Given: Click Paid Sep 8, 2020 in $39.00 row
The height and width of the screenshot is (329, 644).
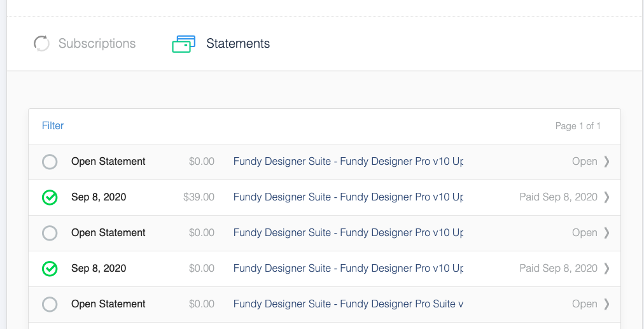Looking at the screenshot, I should point(558,197).
